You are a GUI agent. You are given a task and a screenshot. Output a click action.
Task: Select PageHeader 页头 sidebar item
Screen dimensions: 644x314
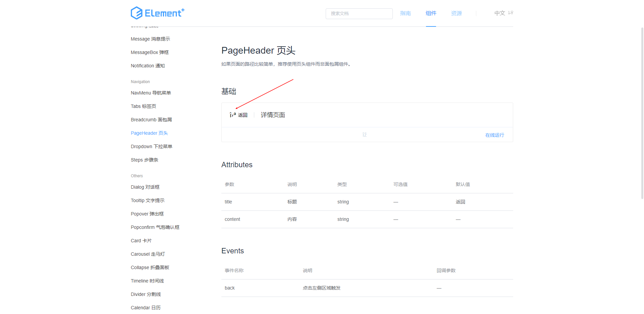(149, 133)
